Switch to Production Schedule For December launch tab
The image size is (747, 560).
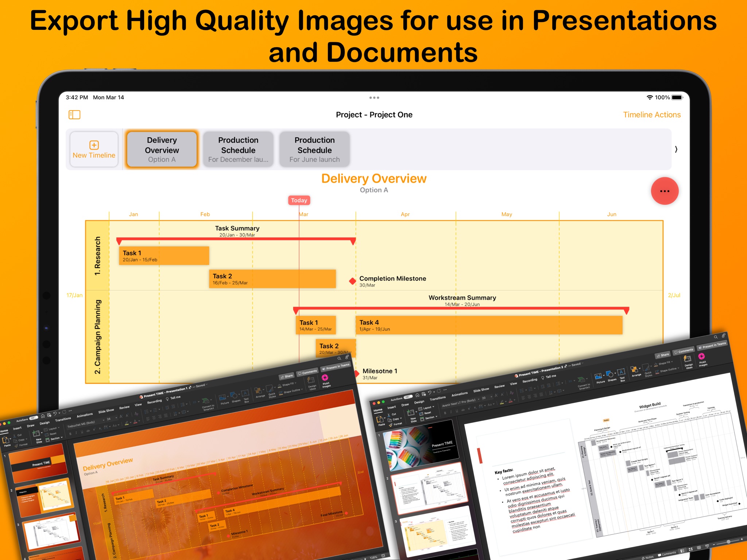pos(238,149)
